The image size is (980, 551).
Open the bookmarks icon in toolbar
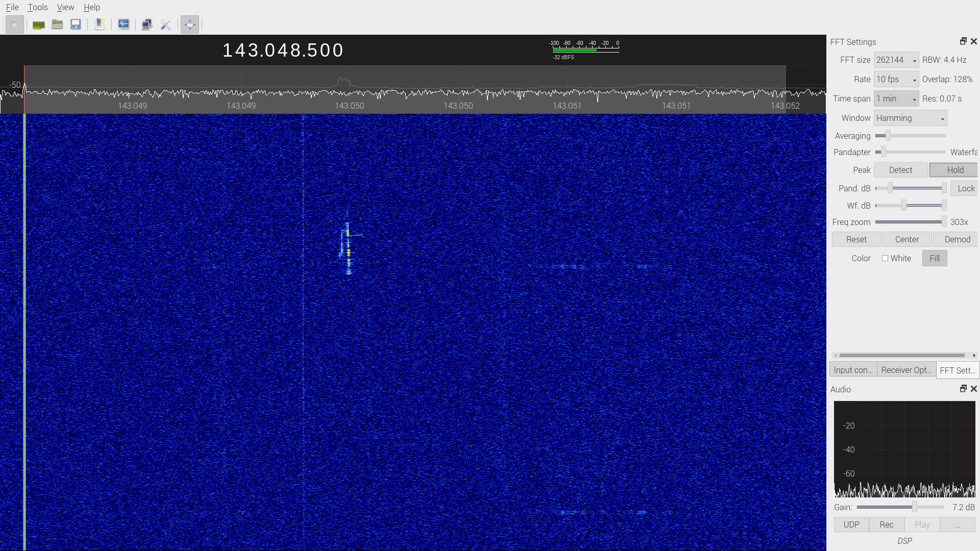click(100, 24)
